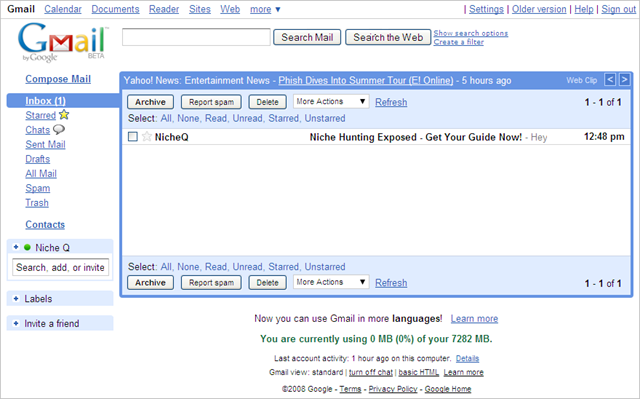Open Reader from the top navigation
Screen dimensions: 640x399
[164, 9]
